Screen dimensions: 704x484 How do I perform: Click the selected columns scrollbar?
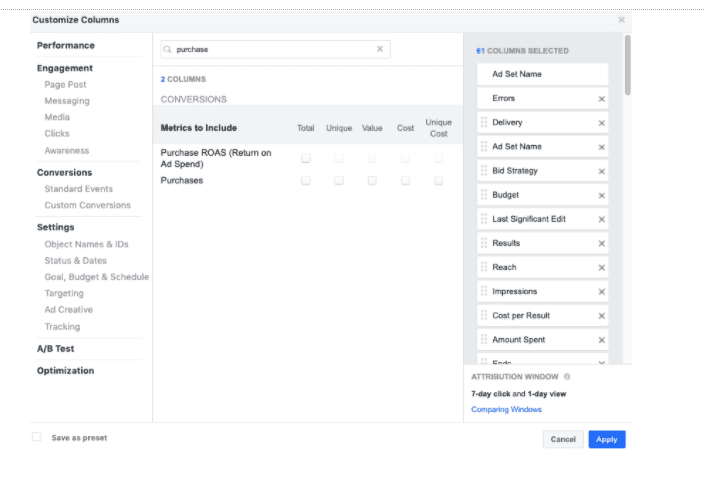tap(627, 65)
